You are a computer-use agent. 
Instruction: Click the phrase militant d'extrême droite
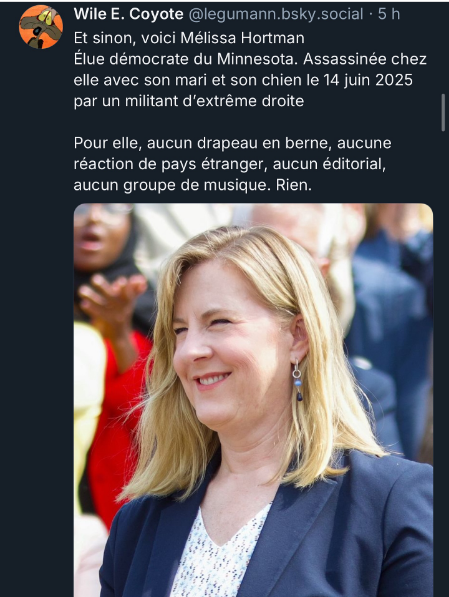[x=214, y=101]
